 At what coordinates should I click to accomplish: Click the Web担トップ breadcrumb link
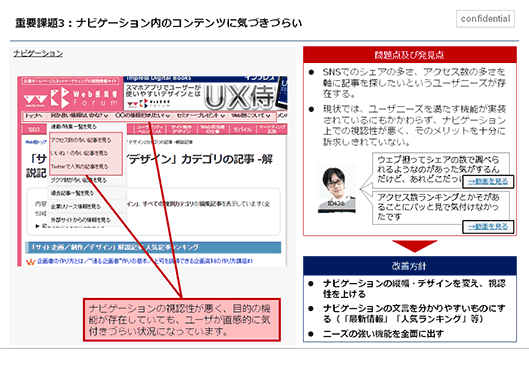point(36,142)
